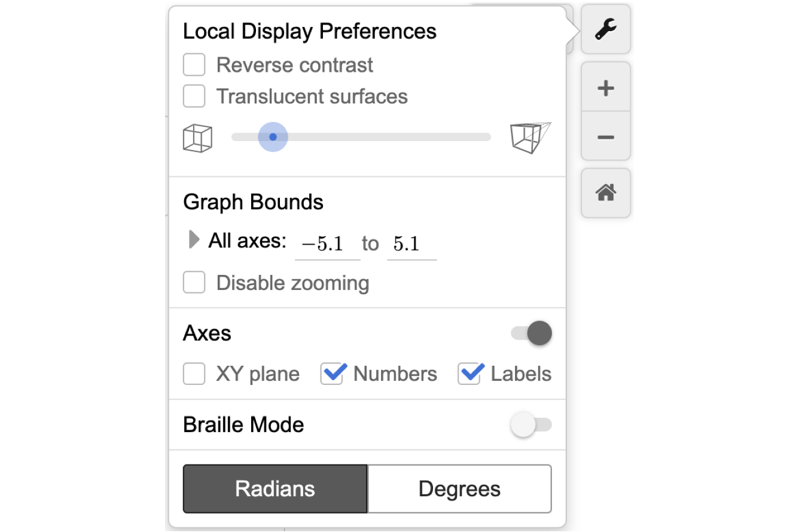Switch to Degrees angle mode
Screen dimensions: 799x532
click(x=459, y=489)
